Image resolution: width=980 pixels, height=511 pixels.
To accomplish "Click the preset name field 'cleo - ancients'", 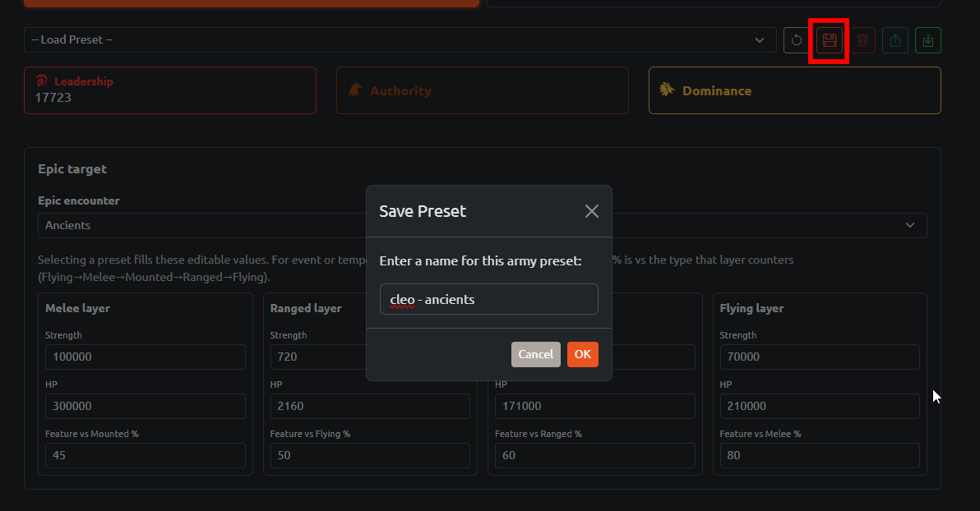I will (488, 299).
